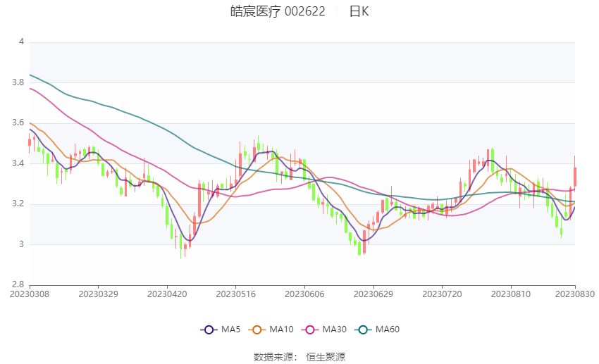Viewport: 599px width, 364px height.
Task: Click the pink MA30 legend marker
Action: pos(309,330)
